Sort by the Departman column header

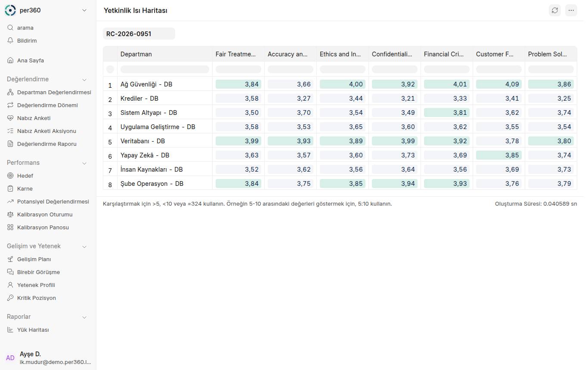coord(165,54)
